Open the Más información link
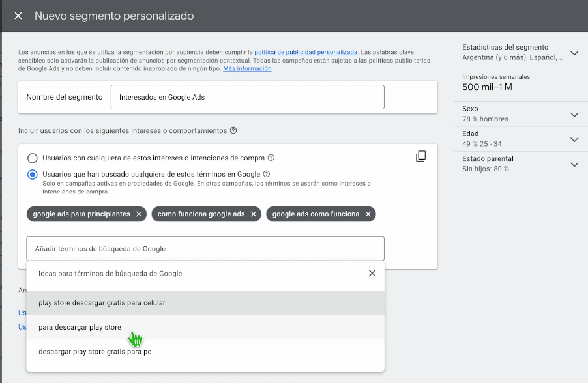Screen dimensions: 588x383 247,68
